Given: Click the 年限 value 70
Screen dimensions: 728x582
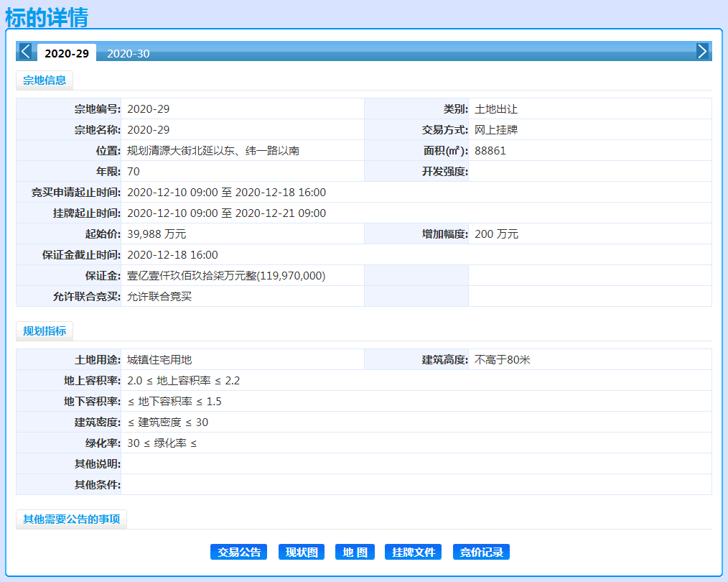Looking at the screenshot, I should pos(134,172).
